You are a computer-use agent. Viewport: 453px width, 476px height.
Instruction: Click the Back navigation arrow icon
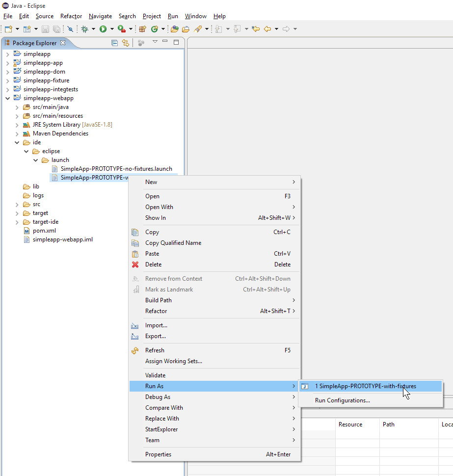click(x=267, y=29)
